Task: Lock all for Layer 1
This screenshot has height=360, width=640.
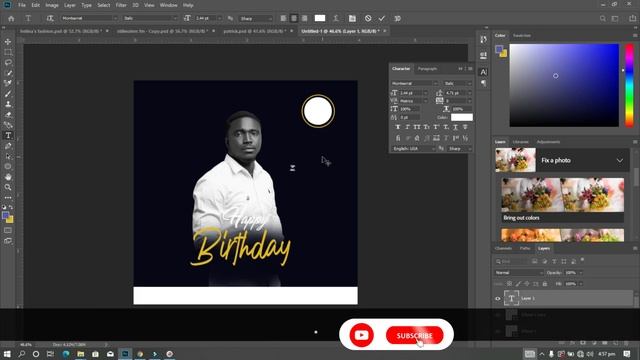Action: point(544,284)
